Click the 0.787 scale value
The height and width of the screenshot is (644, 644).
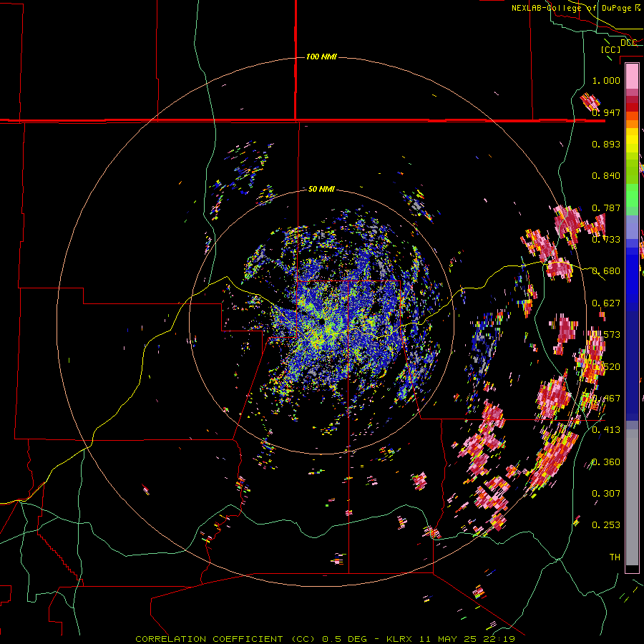pos(606,208)
